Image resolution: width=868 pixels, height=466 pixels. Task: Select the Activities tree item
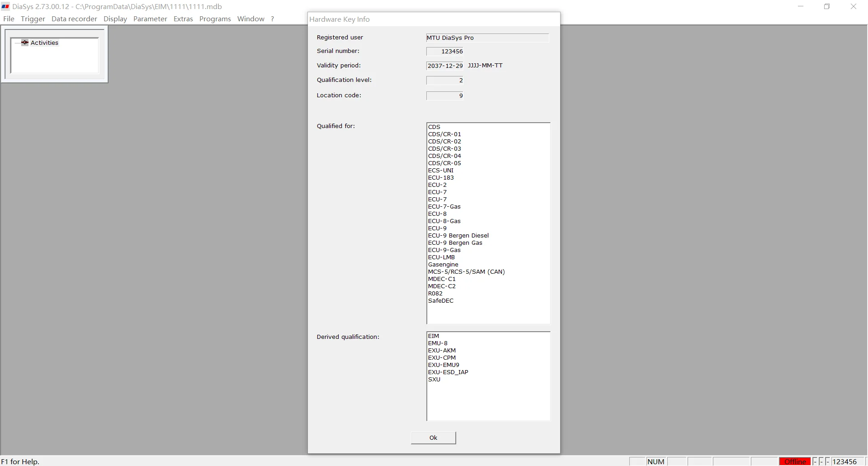tap(44, 43)
